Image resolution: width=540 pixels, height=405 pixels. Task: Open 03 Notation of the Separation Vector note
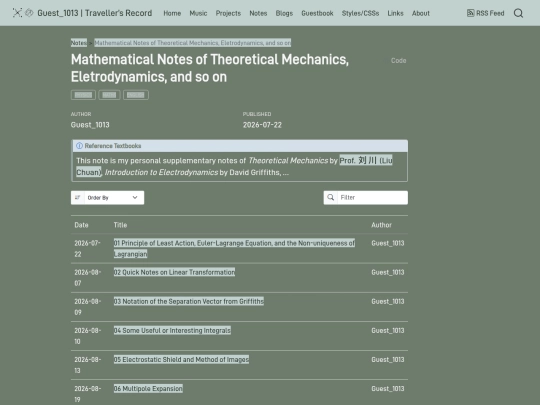(x=189, y=301)
